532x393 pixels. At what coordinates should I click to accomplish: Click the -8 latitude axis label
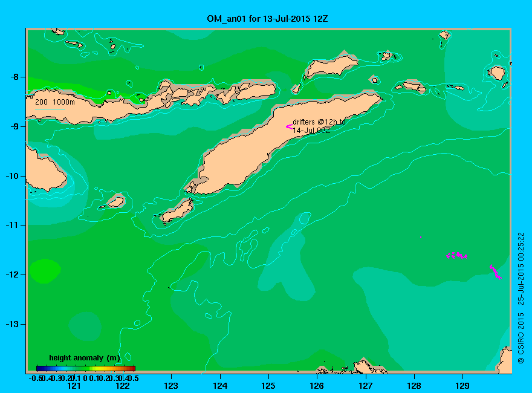tap(15, 77)
